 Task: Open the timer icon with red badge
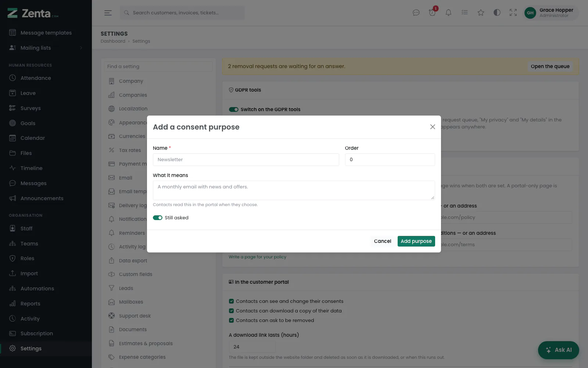tap(432, 13)
